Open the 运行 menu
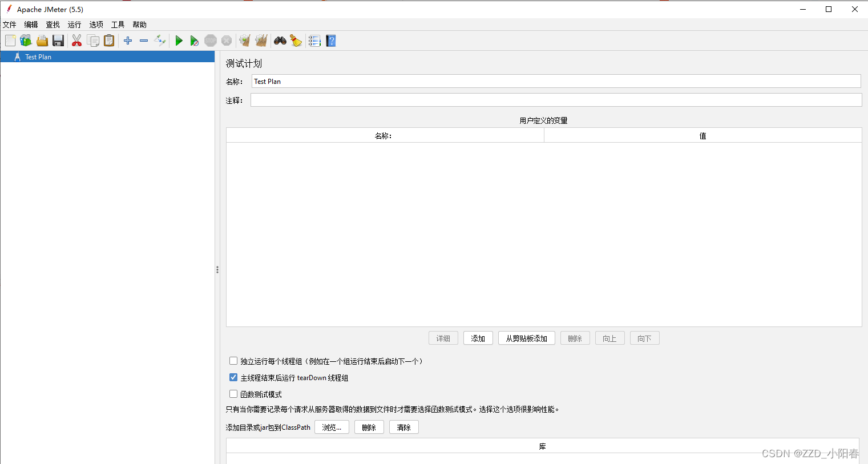868x464 pixels. coord(75,25)
